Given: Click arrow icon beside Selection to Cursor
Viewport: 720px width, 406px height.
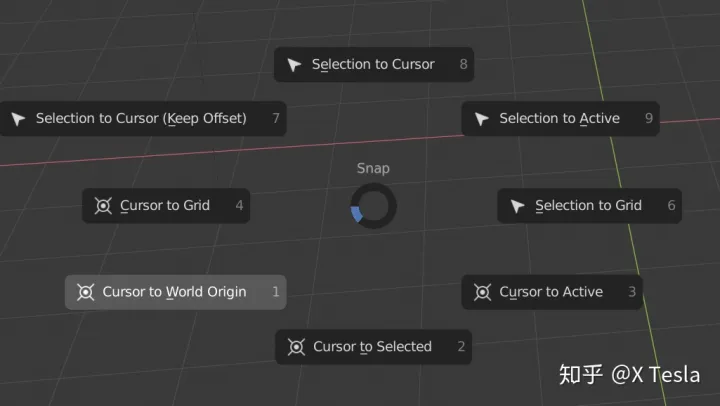Looking at the screenshot, I should click(294, 65).
